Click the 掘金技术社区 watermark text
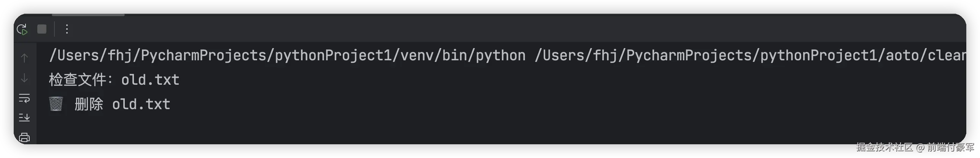Screen dimensions: 980x158 [884, 147]
